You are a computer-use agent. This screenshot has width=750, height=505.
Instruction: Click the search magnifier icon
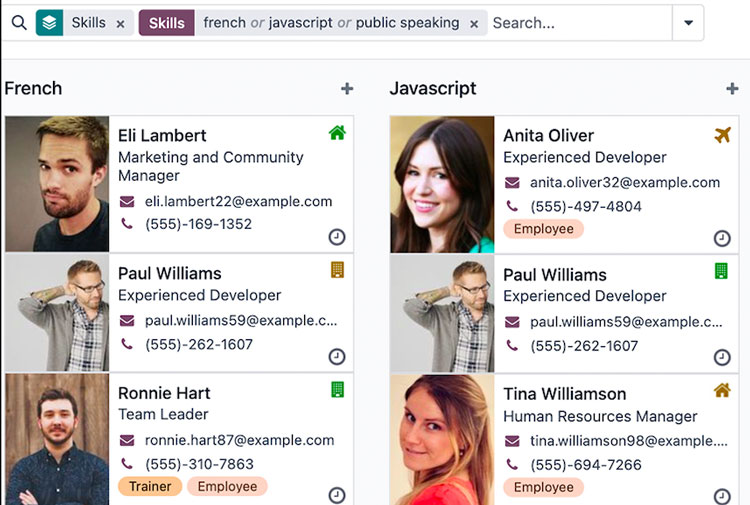pyautogui.click(x=18, y=23)
